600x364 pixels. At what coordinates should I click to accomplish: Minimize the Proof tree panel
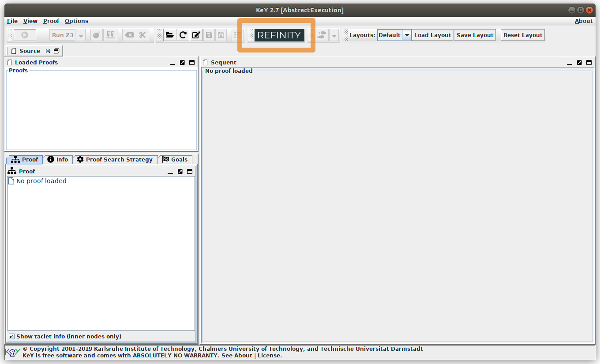point(170,172)
